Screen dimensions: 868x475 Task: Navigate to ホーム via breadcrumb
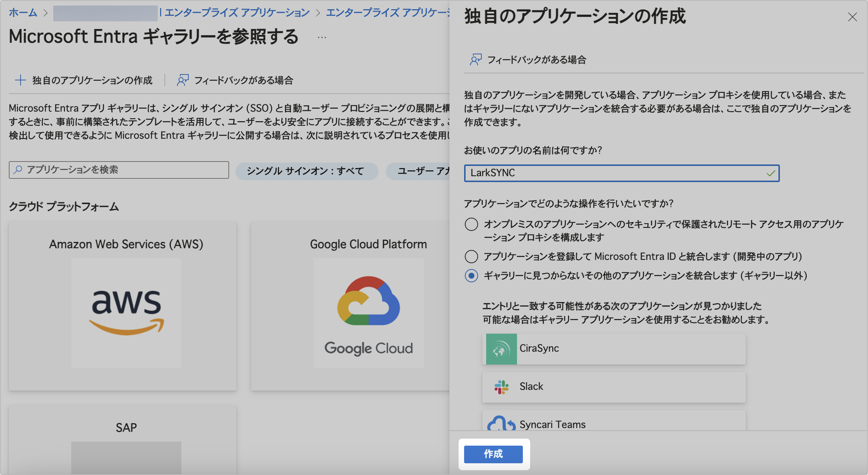23,12
